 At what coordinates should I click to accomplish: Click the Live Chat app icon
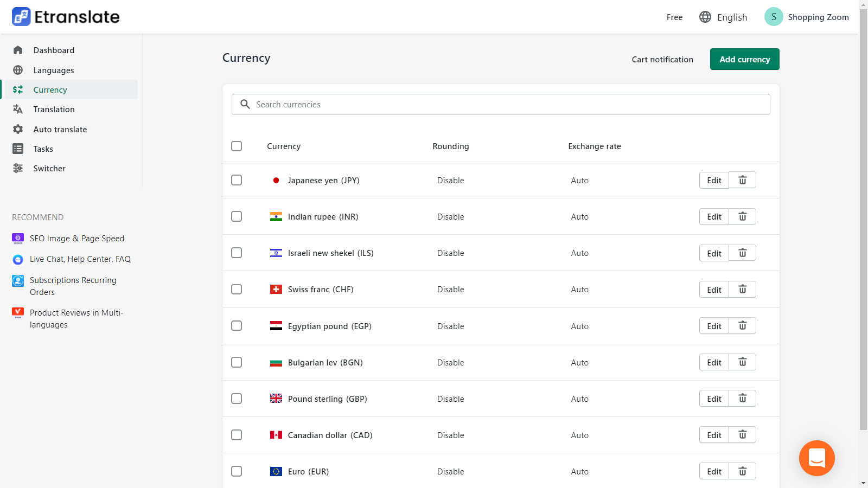18,260
